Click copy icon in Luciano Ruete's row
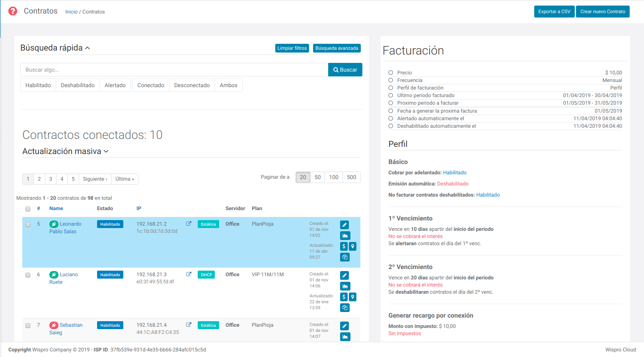Viewport: 644px width, 357px height. [345, 308]
